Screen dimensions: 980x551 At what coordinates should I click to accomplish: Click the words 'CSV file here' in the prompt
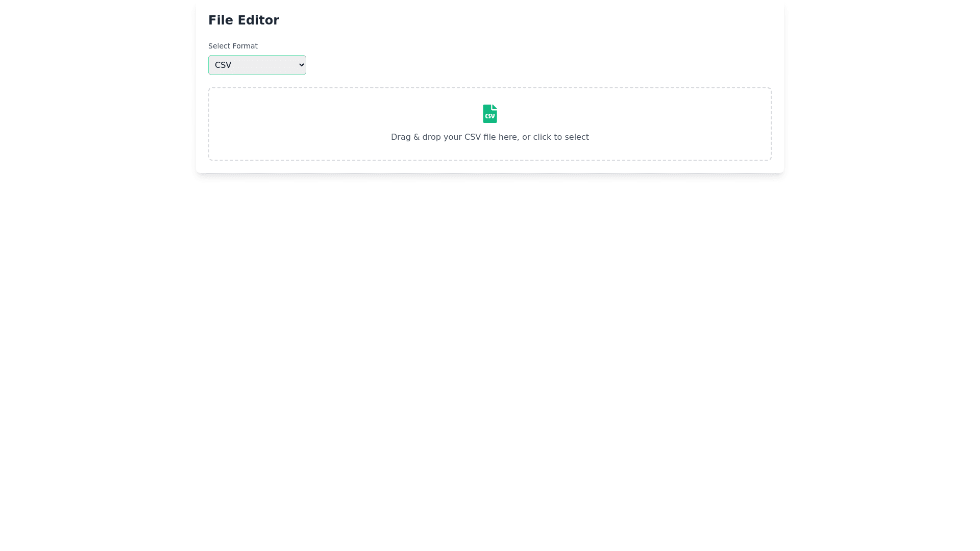point(491,137)
